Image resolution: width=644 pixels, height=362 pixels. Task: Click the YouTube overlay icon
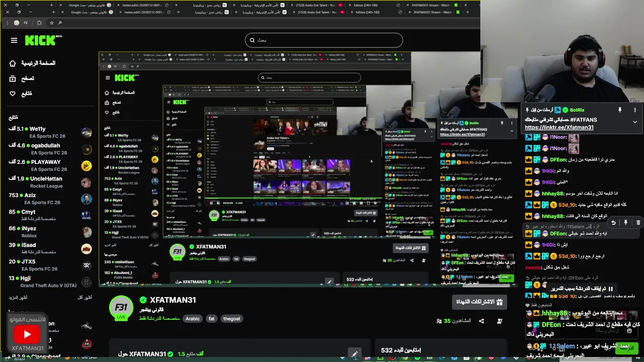[27, 334]
